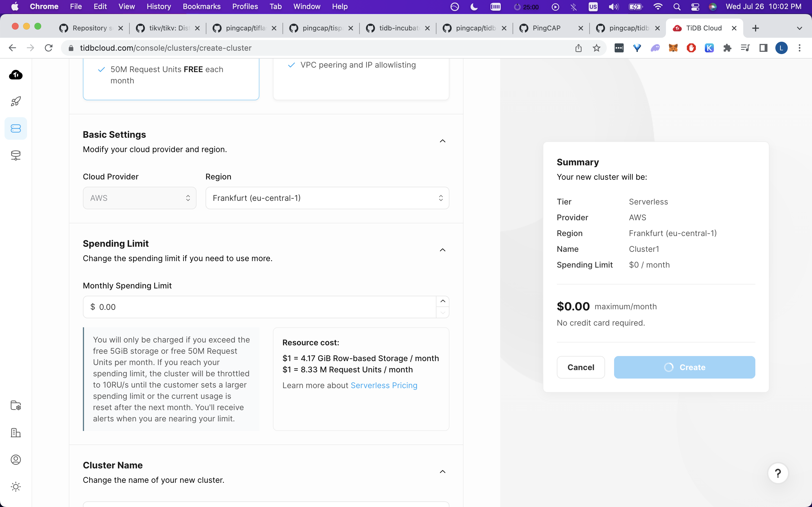Image resolution: width=812 pixels, height=507 pixels.
Task: Bookmark this page with star icon
Action: click(596, 48)
